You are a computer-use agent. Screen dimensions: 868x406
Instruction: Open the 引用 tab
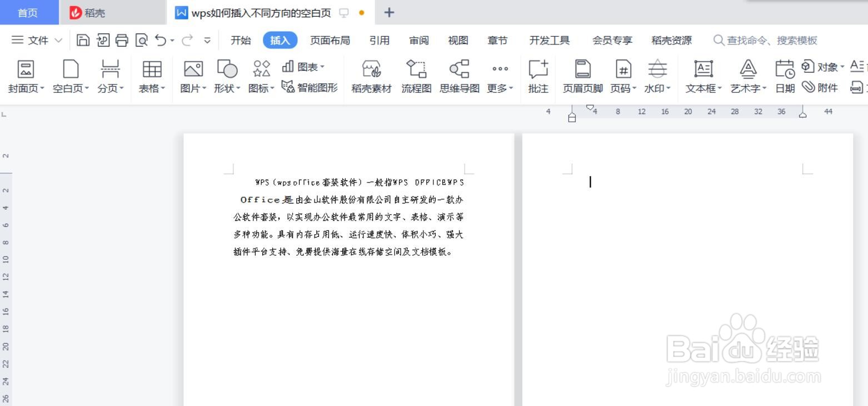pos(380,40)
